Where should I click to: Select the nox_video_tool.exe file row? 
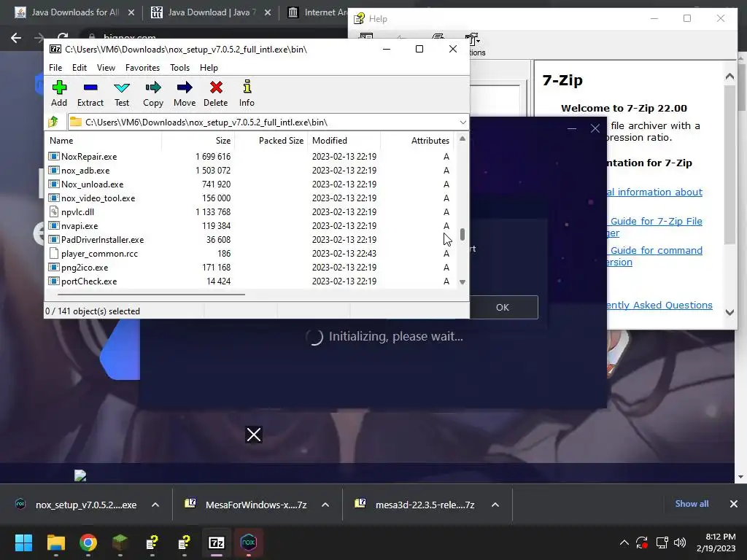tap(250, 198)
